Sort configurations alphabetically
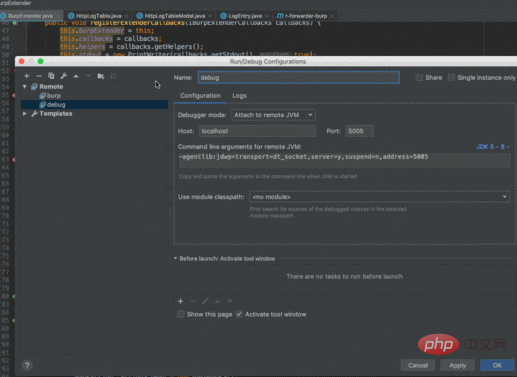The width and height of the screenshot is (517, 377). coord(113,76)
